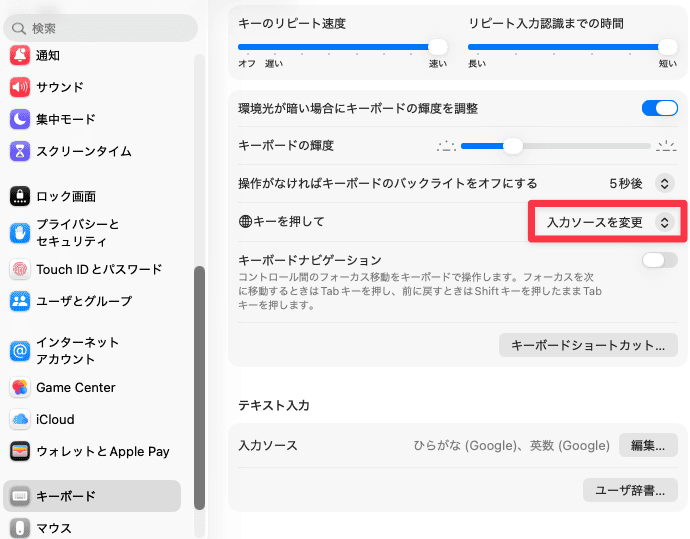Select the ユーザとグループ people icon

click(x=20, y=301)
